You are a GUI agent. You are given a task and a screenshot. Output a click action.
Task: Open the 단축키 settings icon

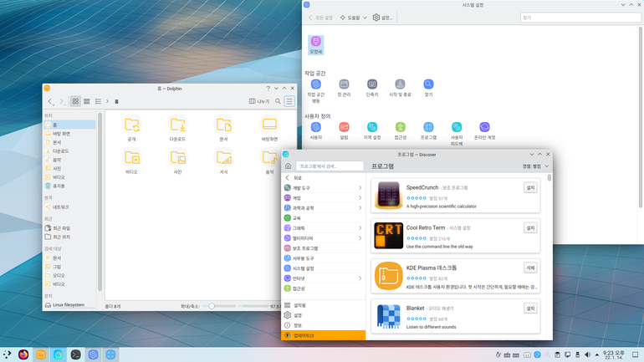(x=372, y=84)
